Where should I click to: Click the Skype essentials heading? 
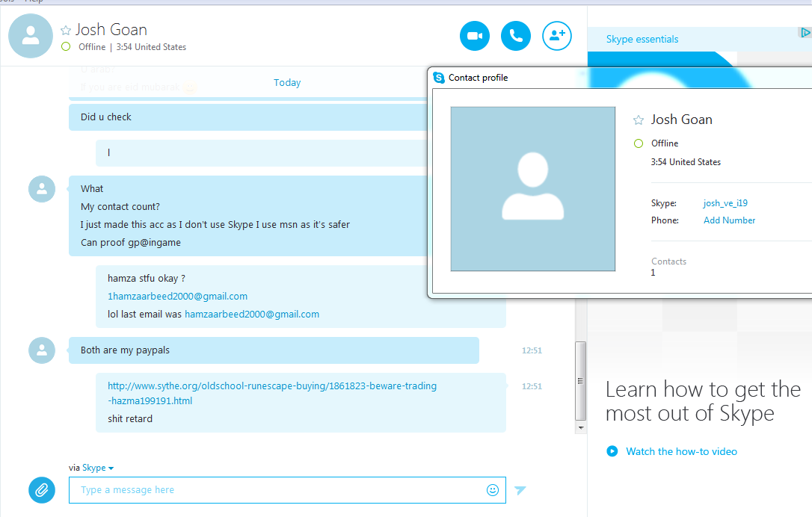click(x=642, y=40)
